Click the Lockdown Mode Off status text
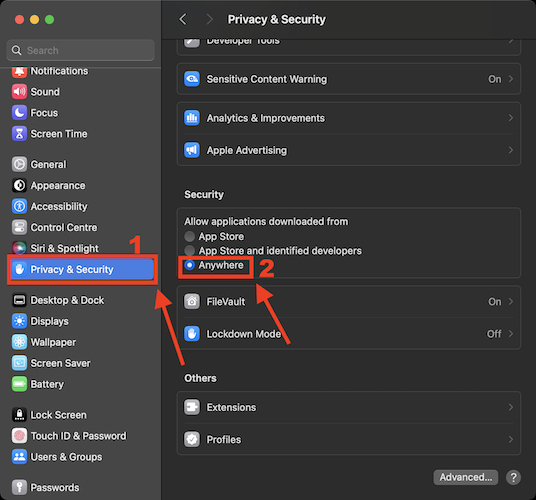The image size is (536, 500). click(x=494, y=334)
